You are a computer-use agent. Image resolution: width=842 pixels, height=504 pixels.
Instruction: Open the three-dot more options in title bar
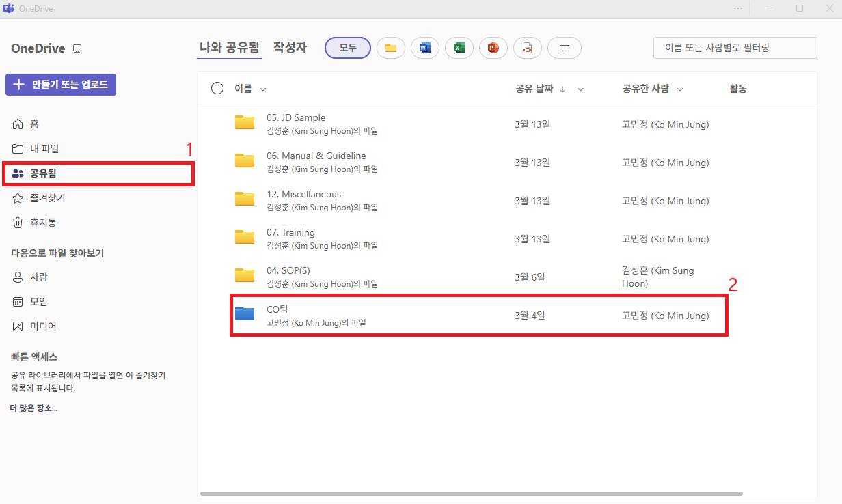tap(738, 8)
